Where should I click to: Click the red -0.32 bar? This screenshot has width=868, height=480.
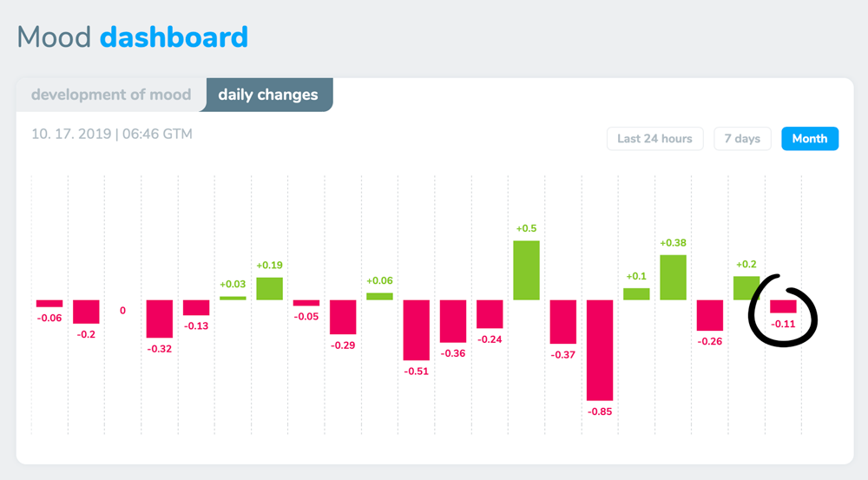pos(160,319)
